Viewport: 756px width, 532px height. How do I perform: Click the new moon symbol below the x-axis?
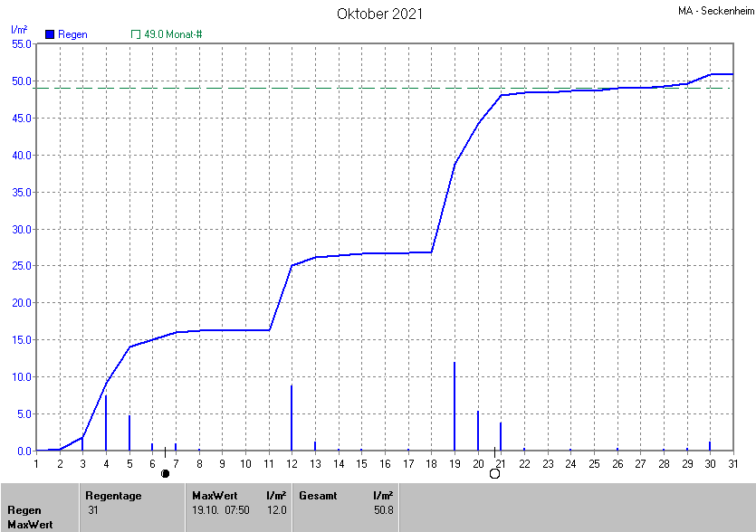(x=165, y=473)
